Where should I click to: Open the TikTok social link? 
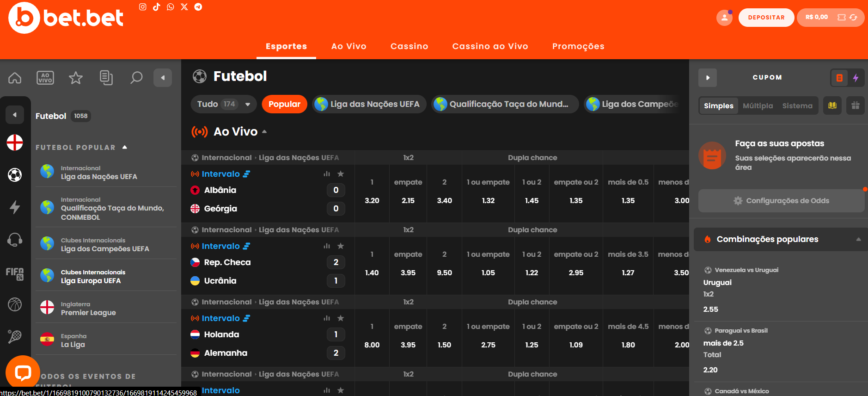[x=157, y=7]
